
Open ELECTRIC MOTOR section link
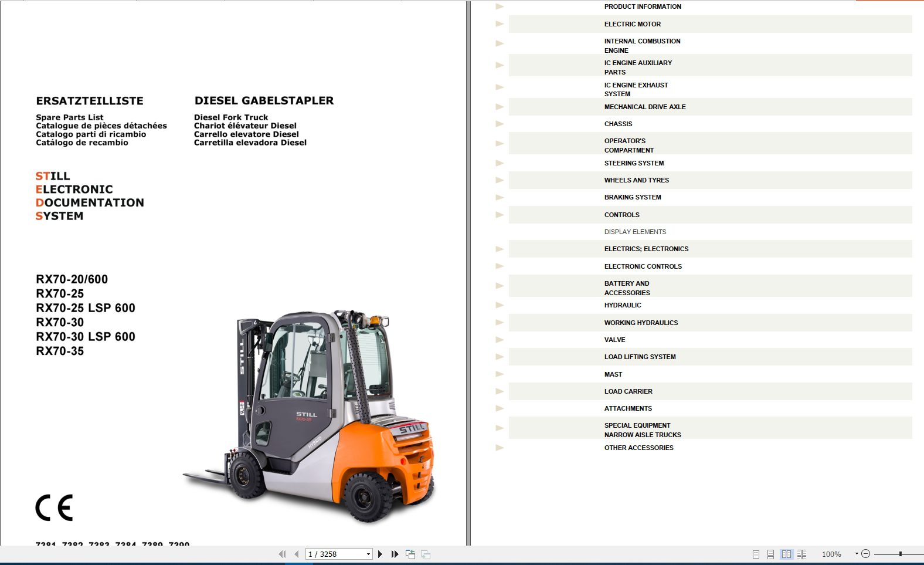pos(633,24)
